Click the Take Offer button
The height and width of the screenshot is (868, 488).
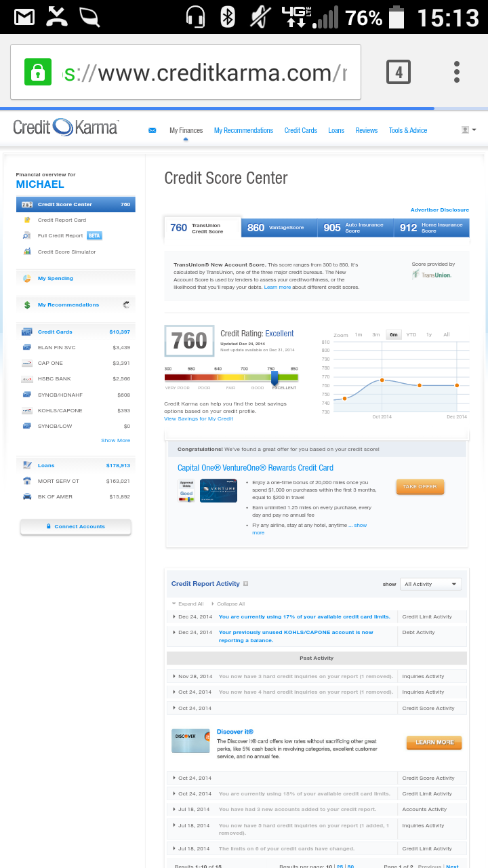tap(420, 486)
